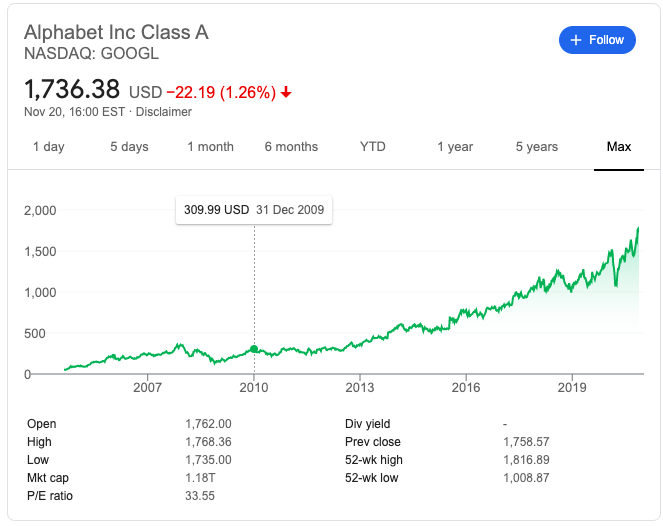This screenshot has width=663, height=526.
Task: Select the 1 day tab
Action: click(48, 147)
